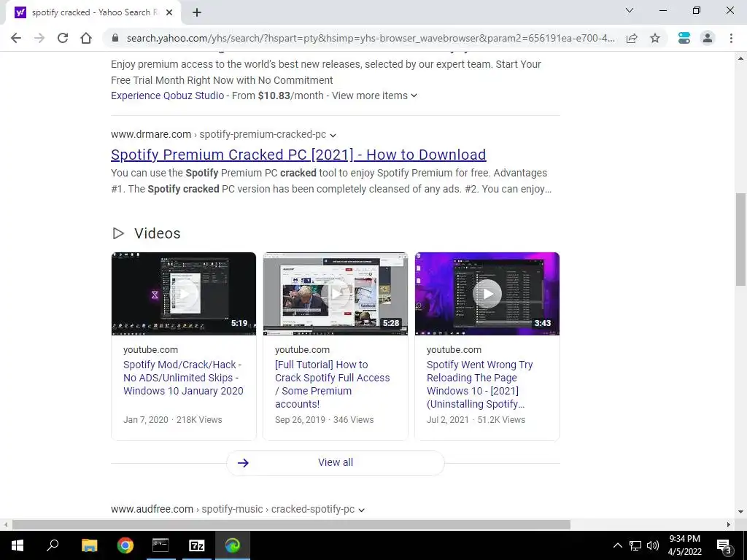Image resolution: width=747 pixels, height=560 pixels.
Task: Expand the audfree.com result options chevron
Action: coord(361,510)
